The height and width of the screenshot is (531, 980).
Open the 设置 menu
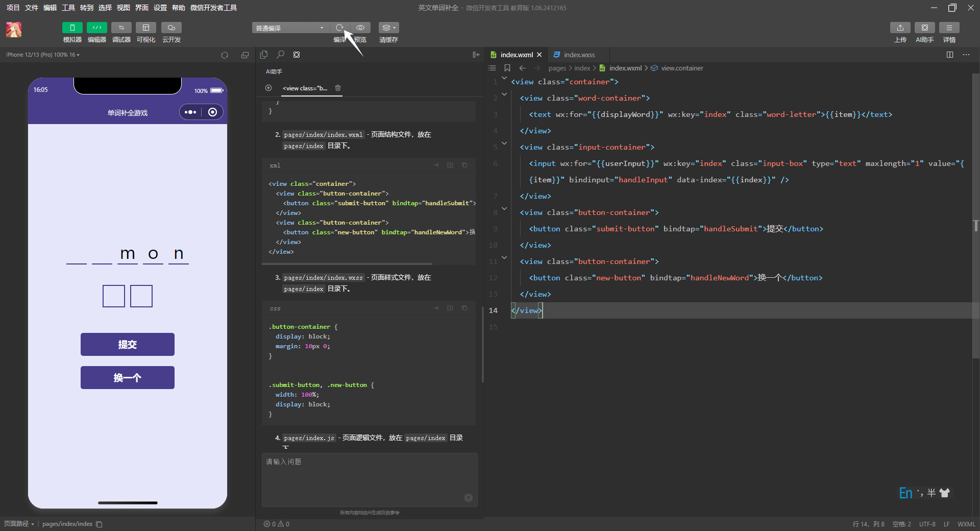pos(160,8)
